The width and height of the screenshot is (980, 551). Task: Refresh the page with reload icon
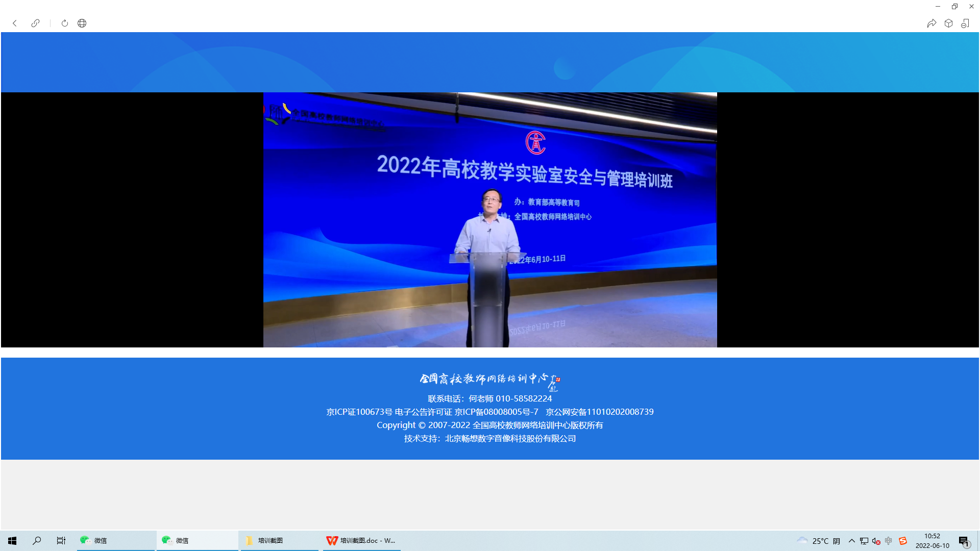point(65,23)
